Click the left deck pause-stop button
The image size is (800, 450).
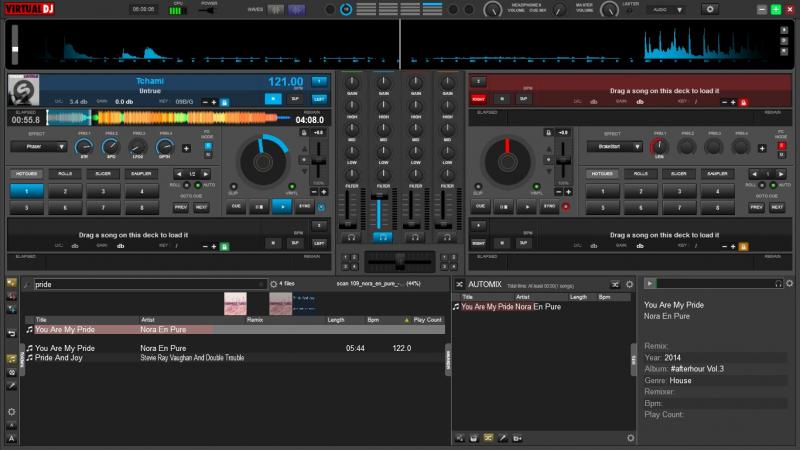pos(259,207)
